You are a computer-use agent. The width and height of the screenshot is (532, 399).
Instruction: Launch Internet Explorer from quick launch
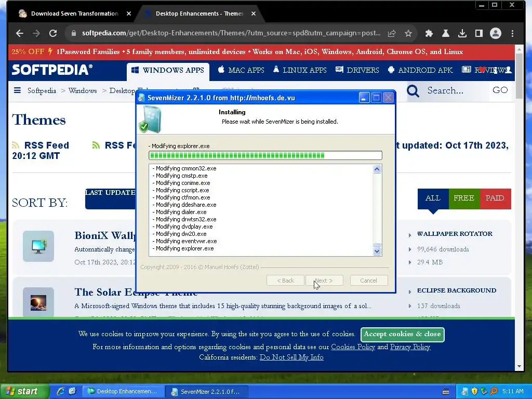tap(61, 391)
